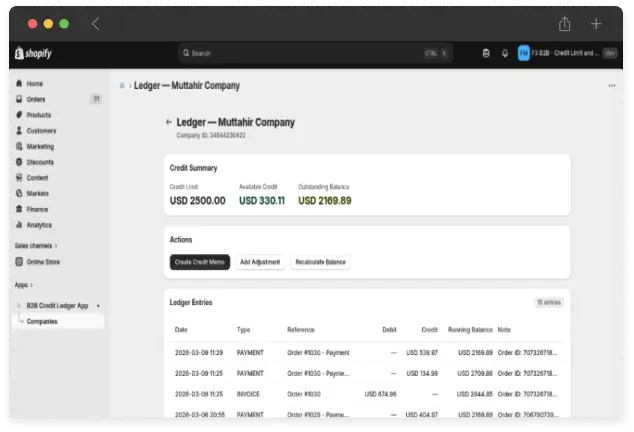Go back using arrow beside Ledger title
Screen dimensions: 634x432
(x=169, y=122)
